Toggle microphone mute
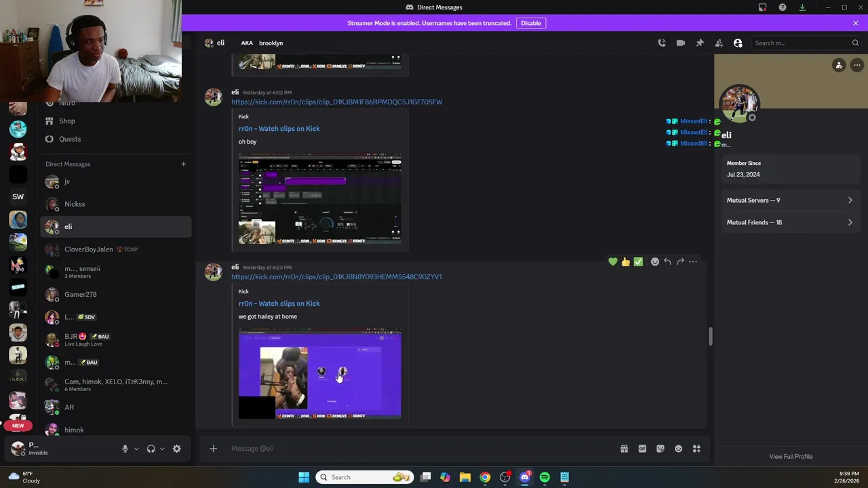868x488 pixels. (x=125, y=449)
